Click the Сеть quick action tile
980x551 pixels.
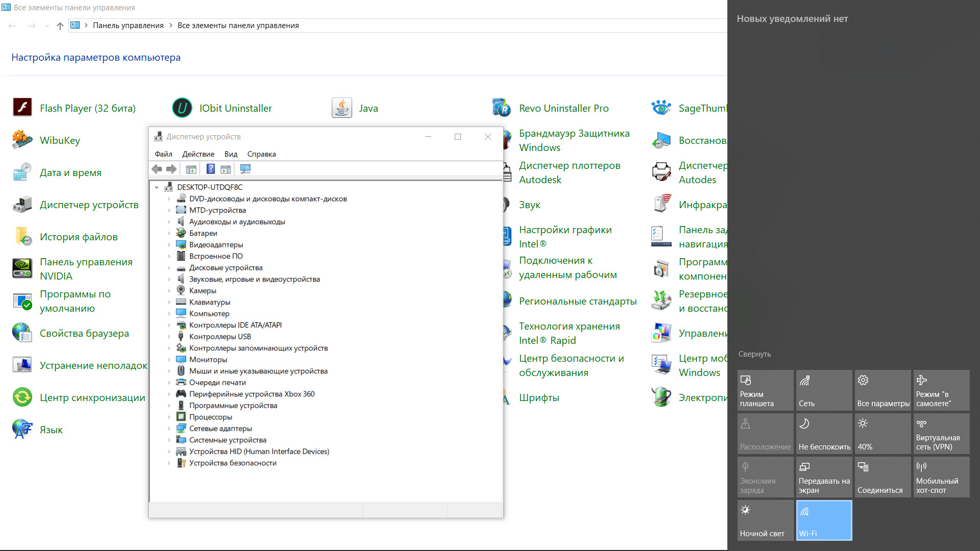click(824, 390)
